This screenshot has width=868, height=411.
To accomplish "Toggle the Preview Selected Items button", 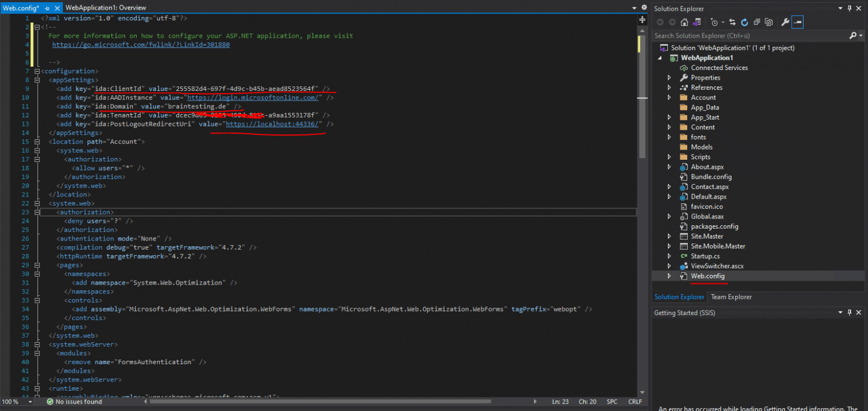I will pyautogui.click(x=797, y=23).
